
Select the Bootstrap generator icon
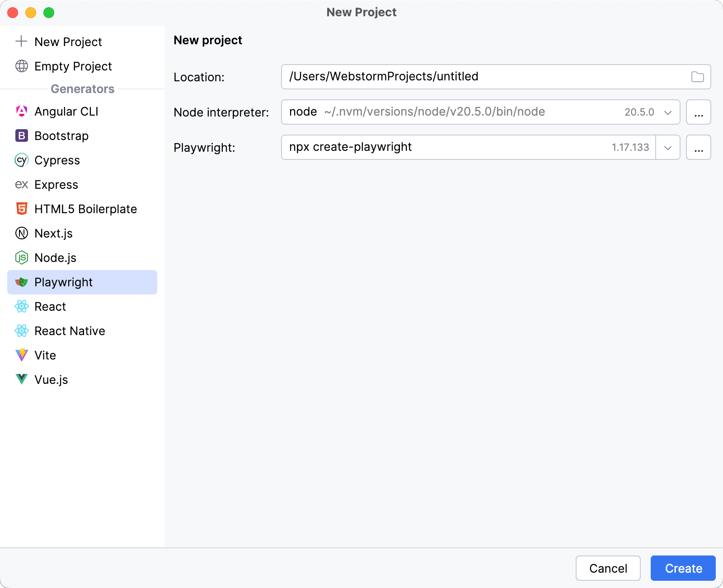click(22, 136)
